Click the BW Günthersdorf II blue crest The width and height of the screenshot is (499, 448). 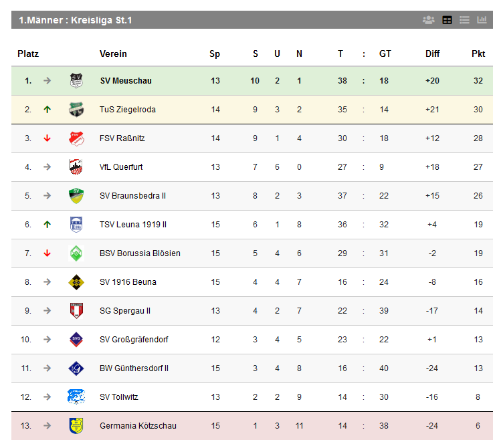click(x=76, y=368)
